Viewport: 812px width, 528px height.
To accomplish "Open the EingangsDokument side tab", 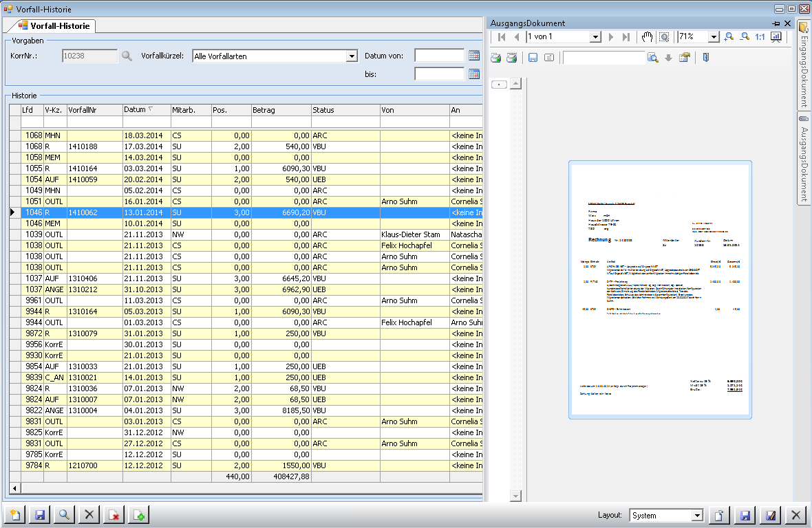I will pos(802,65).
